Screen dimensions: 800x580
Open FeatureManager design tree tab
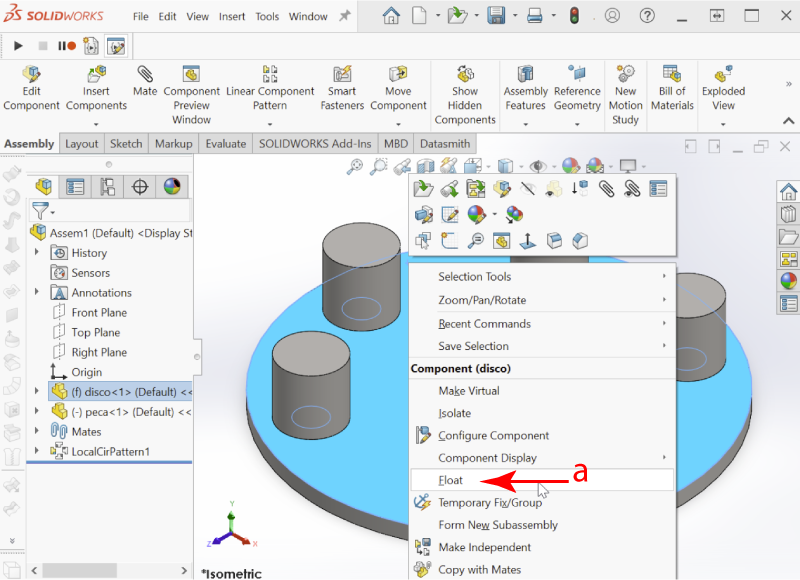pyautogui.click(x=44, y=187)
